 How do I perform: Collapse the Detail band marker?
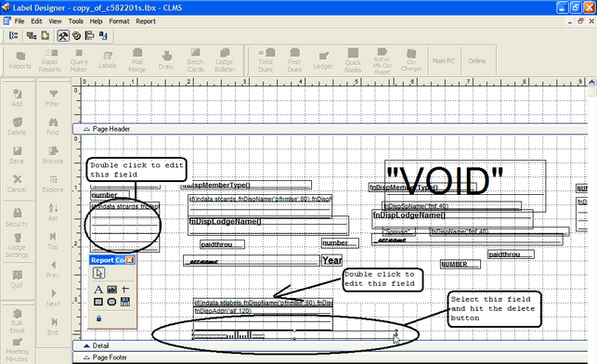pyautogui.click(x=86, y=345)
